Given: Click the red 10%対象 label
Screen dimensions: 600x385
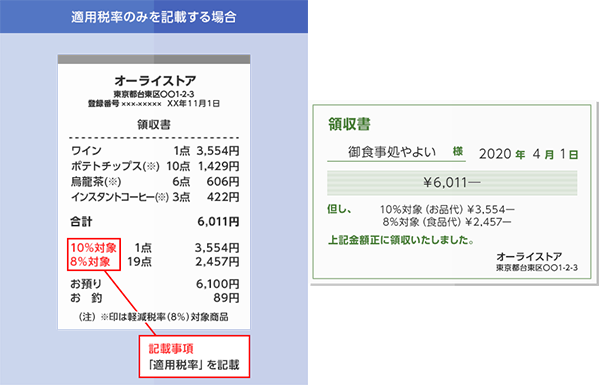Looking at the screenshot, I should [93, 248].
